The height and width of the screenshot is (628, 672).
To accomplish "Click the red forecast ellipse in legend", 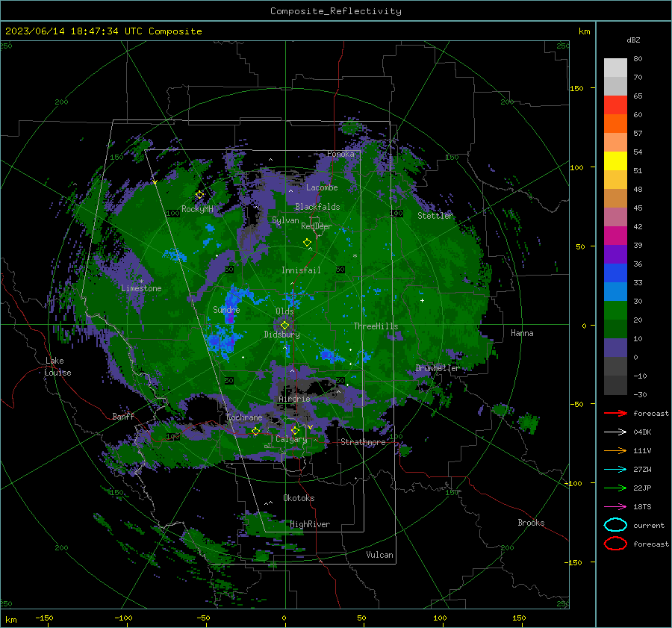I will [x=615, y=544].
